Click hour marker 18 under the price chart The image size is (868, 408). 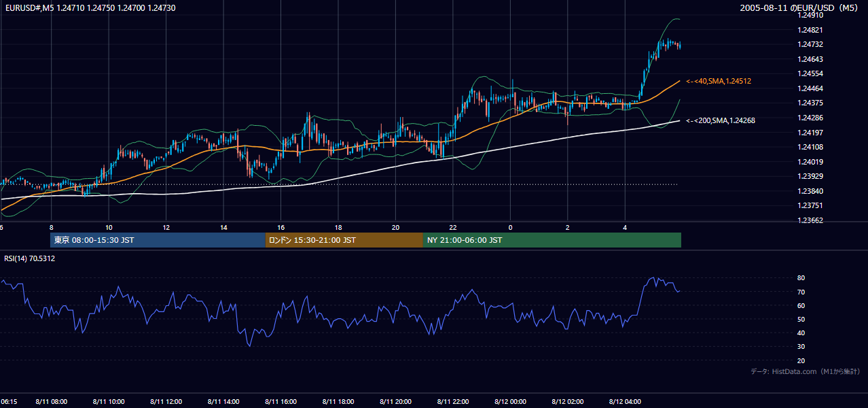338,228
